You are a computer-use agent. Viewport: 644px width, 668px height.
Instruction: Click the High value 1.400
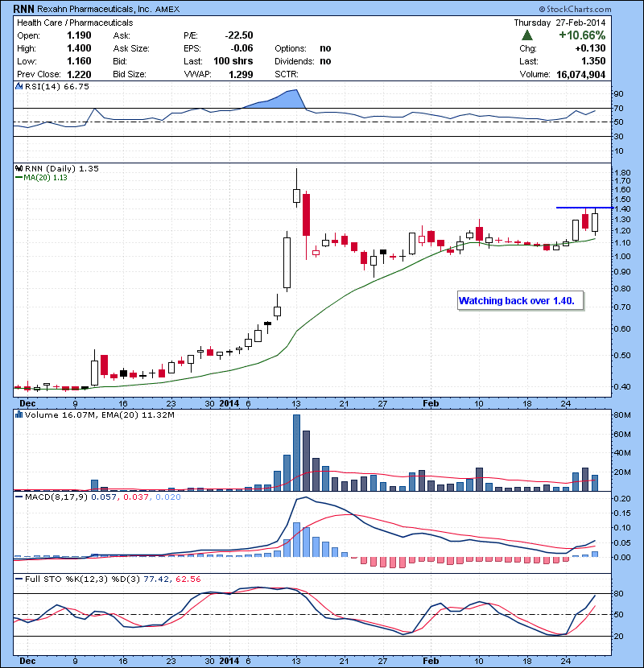coord(79,48)
